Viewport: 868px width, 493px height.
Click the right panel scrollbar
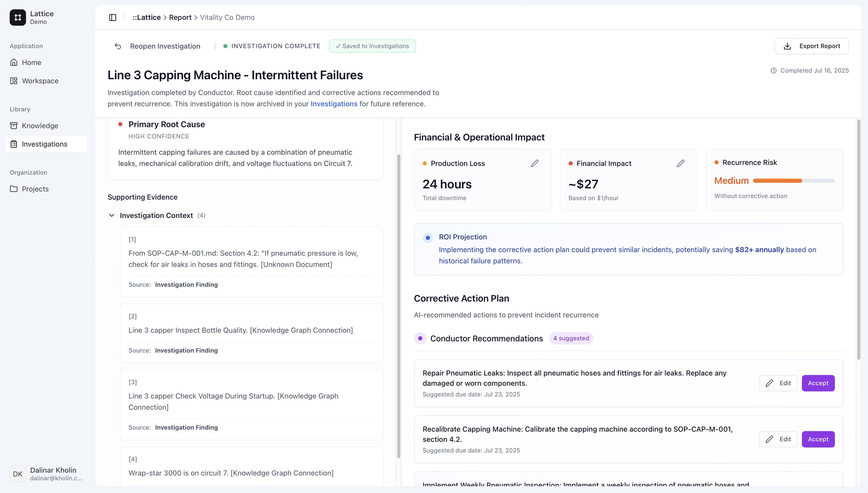858,239
